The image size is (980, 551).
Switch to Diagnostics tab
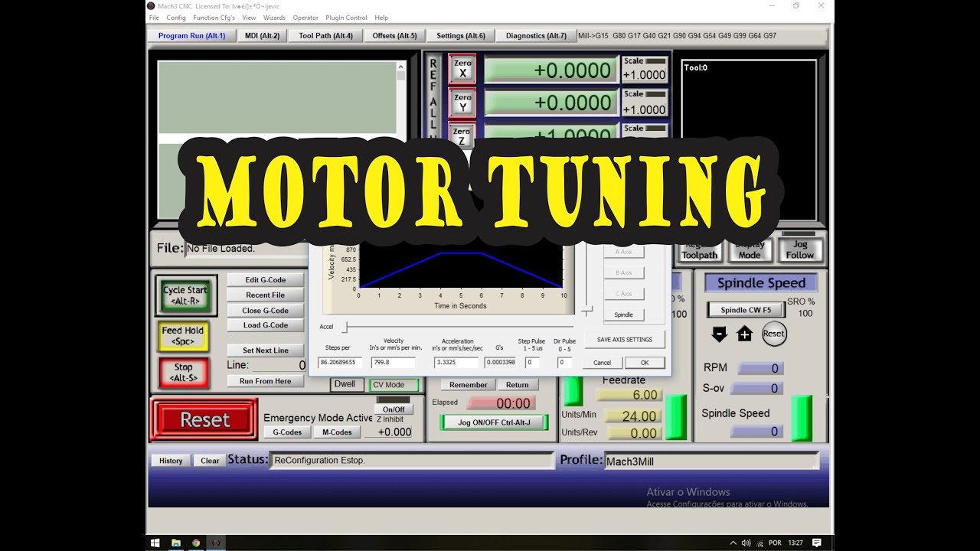click(x=536, y=35)
